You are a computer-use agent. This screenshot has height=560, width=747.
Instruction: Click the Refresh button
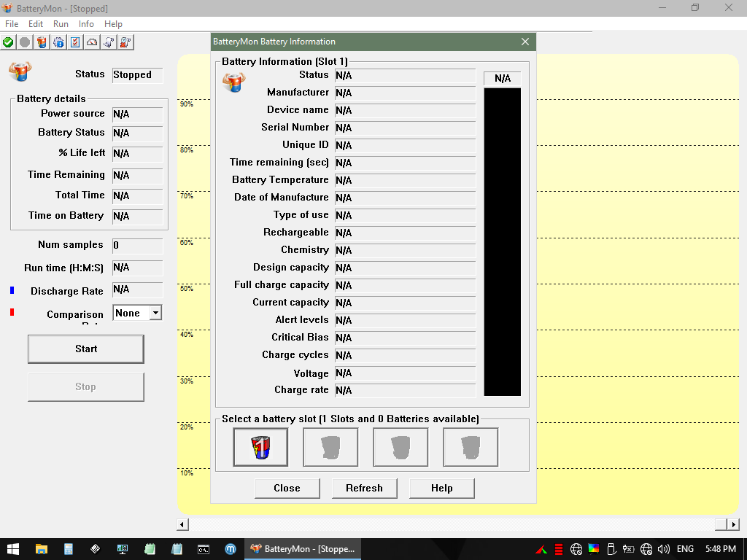coord(365,489)
